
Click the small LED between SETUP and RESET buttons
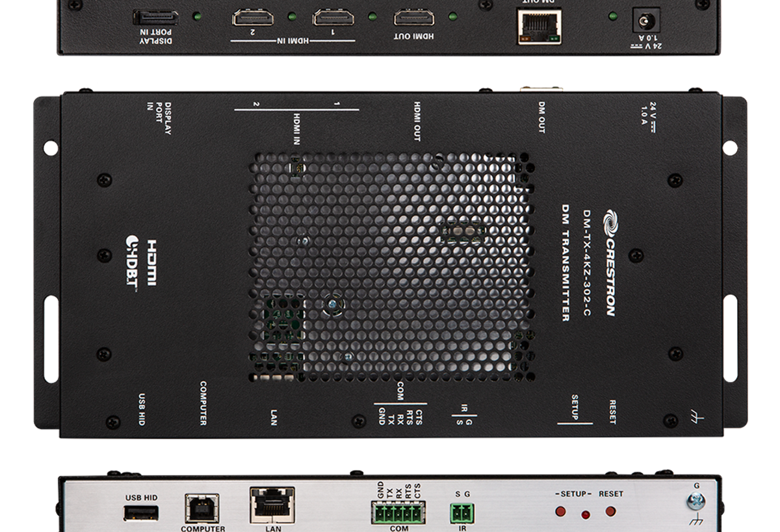click(x=586, y=515)
